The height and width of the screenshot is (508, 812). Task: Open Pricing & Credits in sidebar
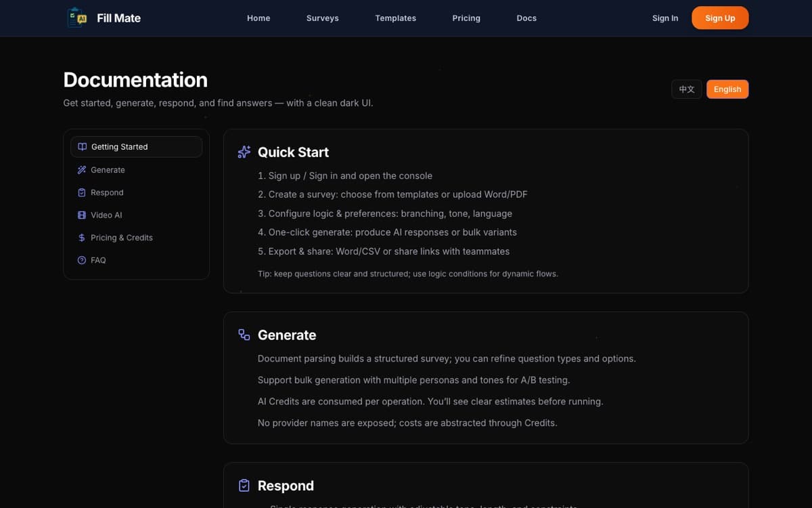tap(136, 238)
